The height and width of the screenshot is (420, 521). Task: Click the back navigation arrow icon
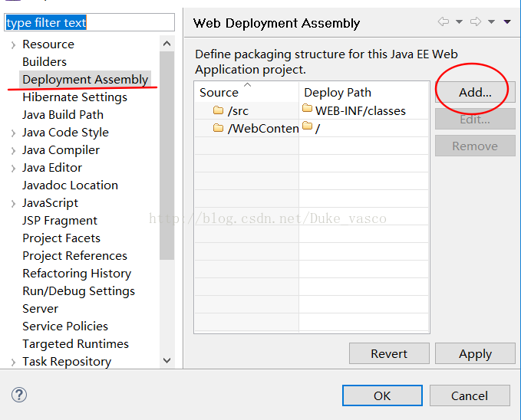444,22
